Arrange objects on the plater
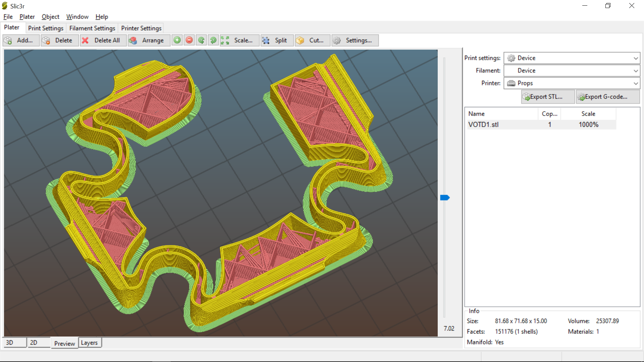 (x=149, y=40)
